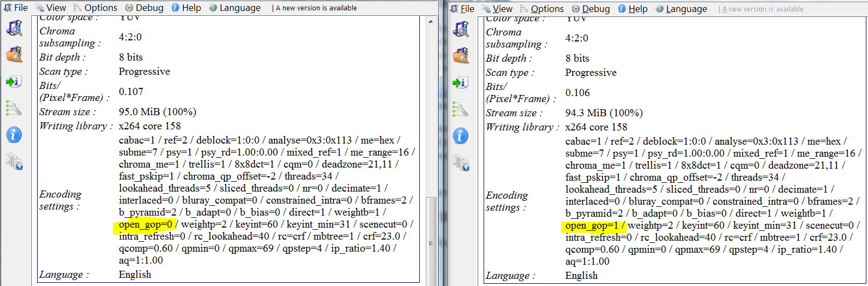Viewport: 868px width, 286px height.
Task: Click 'Stream size :' label in right window
Action: [514, 113]
